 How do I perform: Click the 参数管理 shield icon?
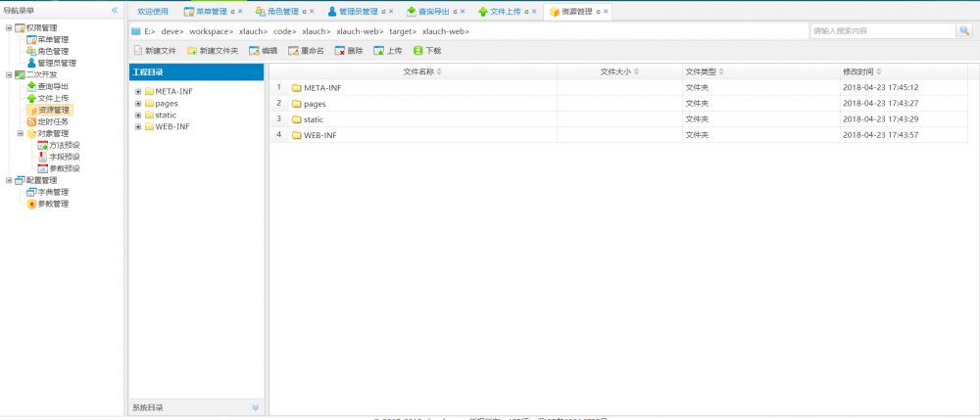tap(31, 204)
